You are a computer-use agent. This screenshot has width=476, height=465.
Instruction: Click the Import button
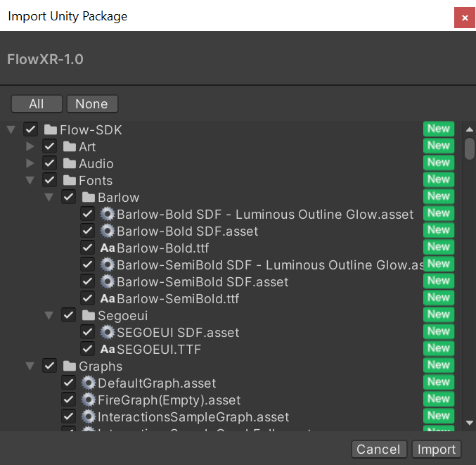437,450
